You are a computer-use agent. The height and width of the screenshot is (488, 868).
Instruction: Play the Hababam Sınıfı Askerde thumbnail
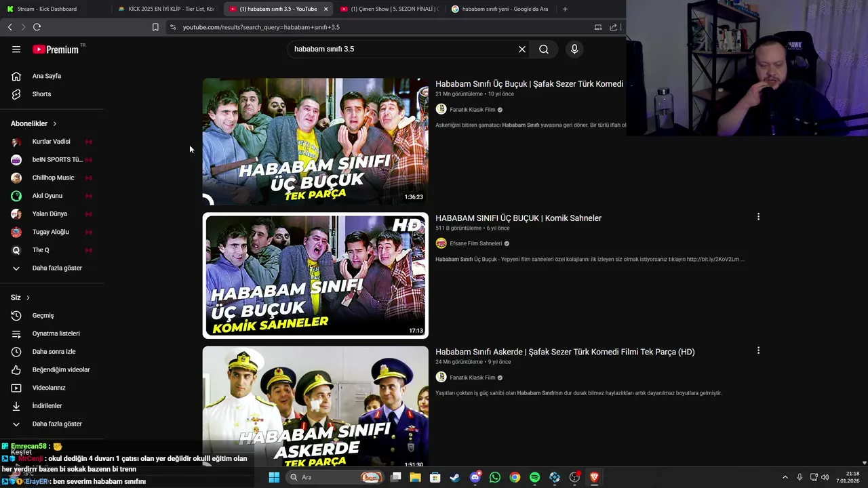(x=315, y=407)
